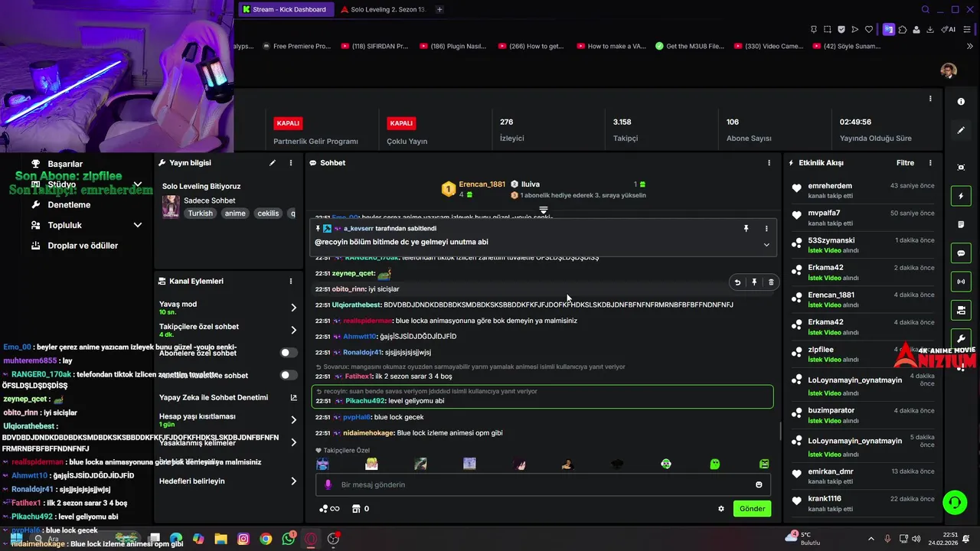This screenshot has width=980, height=551.
Task: Click the channel points infinity icon
Action: [x=329, y=509]
